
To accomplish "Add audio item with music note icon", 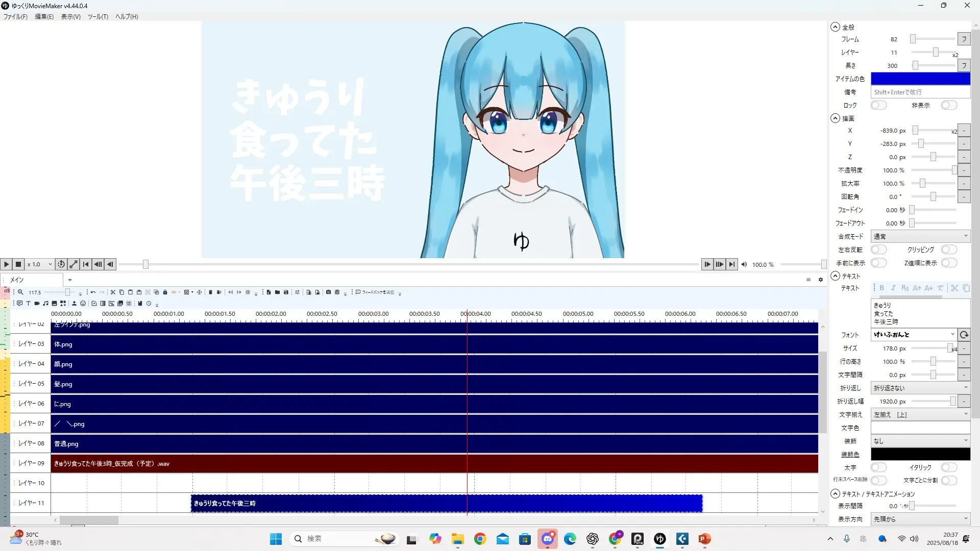I will coord(45,304).
